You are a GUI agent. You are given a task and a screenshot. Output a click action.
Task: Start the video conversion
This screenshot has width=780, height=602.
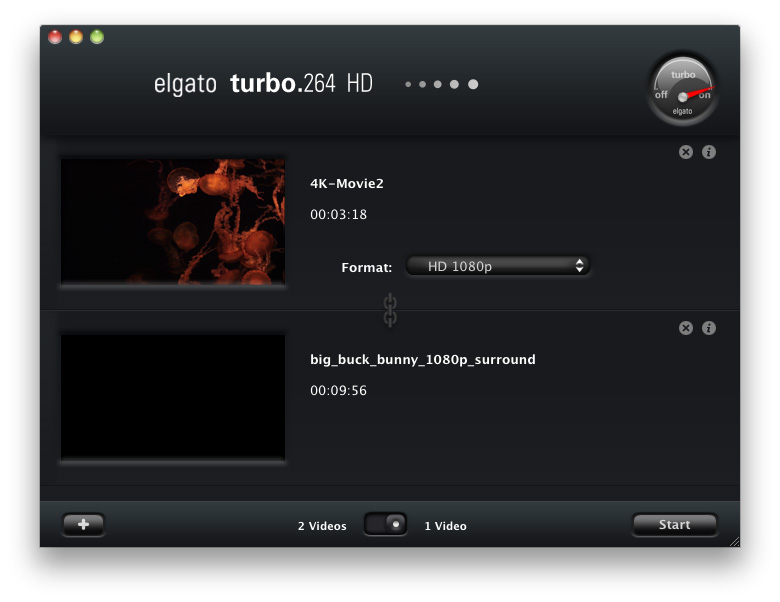675,524
